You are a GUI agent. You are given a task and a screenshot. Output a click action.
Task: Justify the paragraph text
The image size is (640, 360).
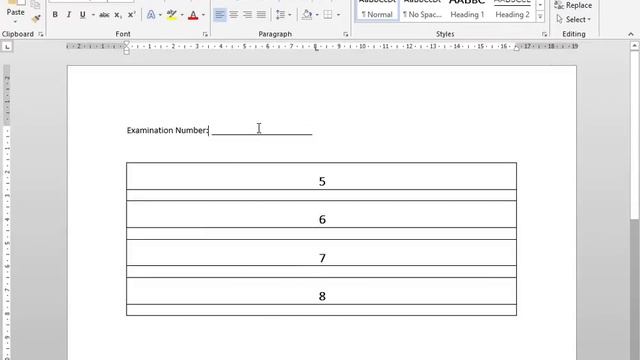[261, 15]
